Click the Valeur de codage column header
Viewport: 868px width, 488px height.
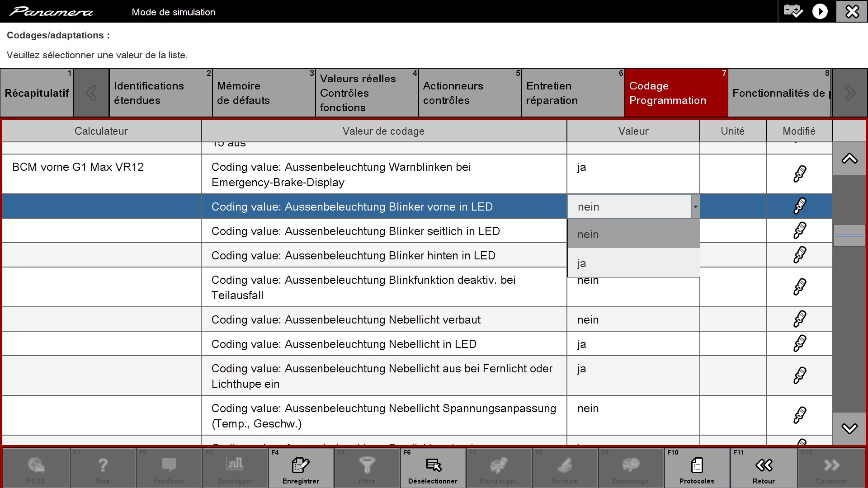[383, 131]
